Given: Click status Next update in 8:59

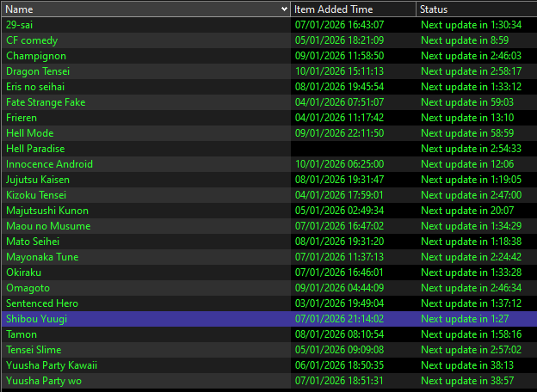Looking at the screenshot, I should [x=465, y=40].
